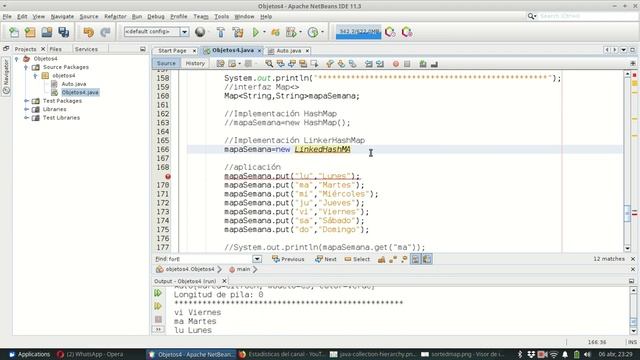
Task: Toggle Regular Expression in find bar
Action: click(x=404, y=259)
